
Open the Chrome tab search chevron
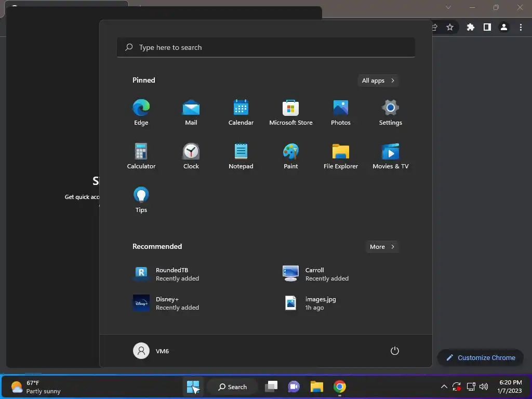coord(448,7)
